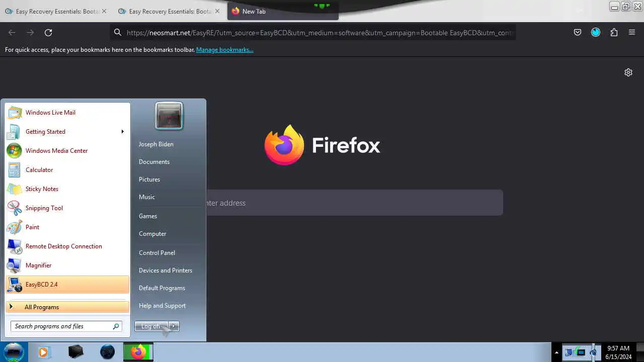Open the shutdown options arrow beside Log off
Screen dimensions: 644x362
pyautogui.click(x=174, y=326)
